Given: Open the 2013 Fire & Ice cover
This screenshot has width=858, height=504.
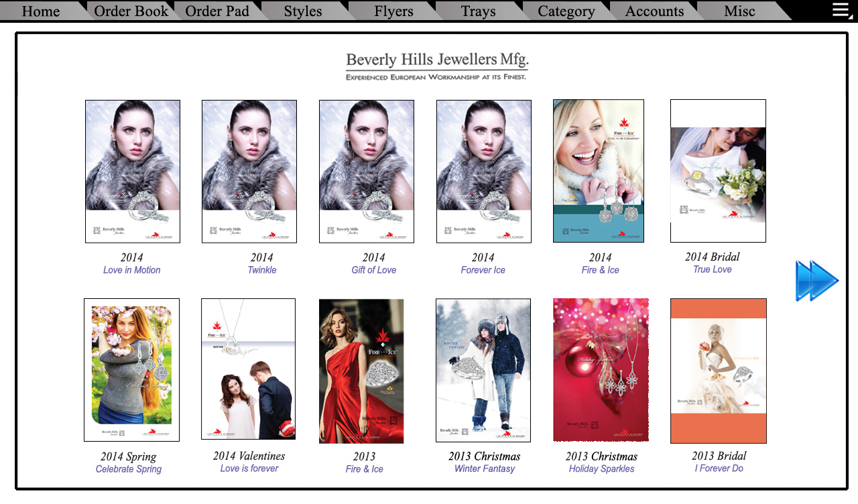Looking at the screenshot, I should 361,371.
